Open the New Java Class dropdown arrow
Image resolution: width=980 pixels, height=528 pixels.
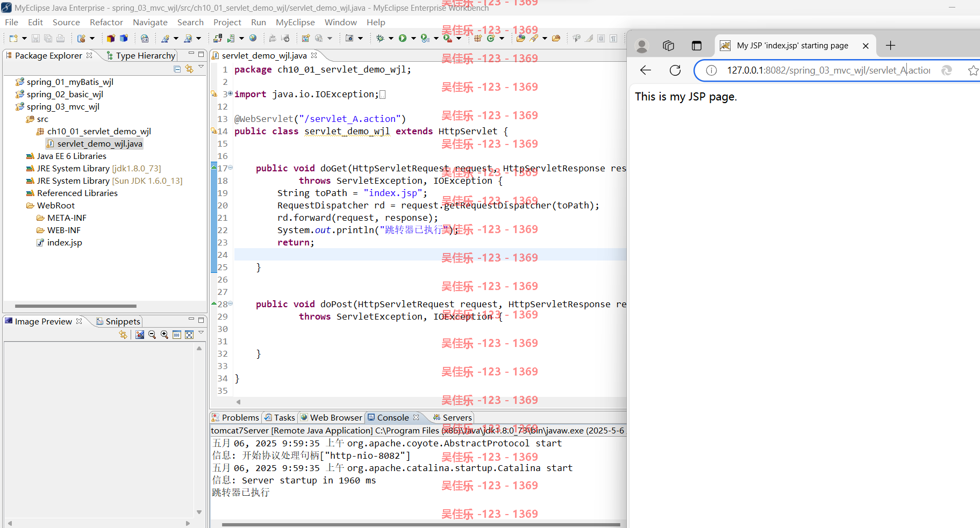[502, 38]
